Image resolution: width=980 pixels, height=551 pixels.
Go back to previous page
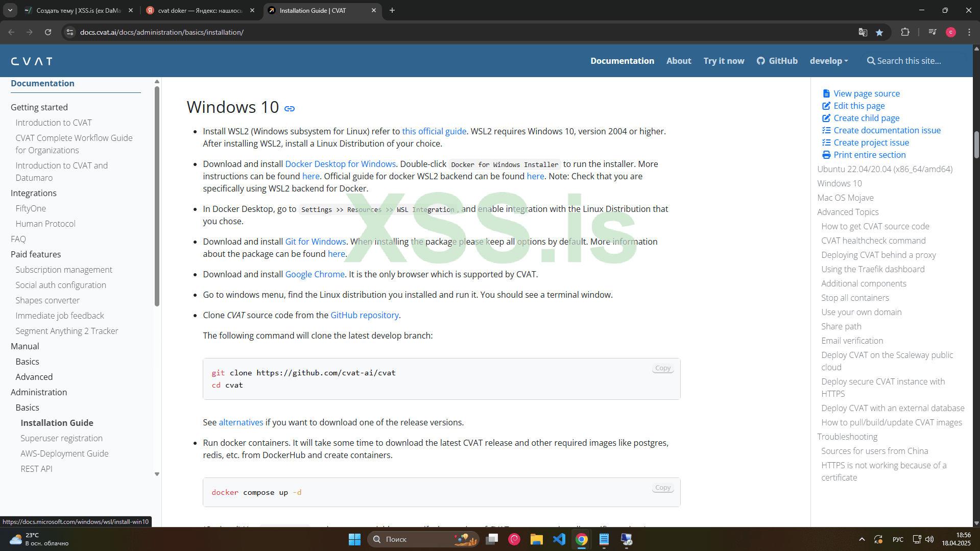coord(11,32)
